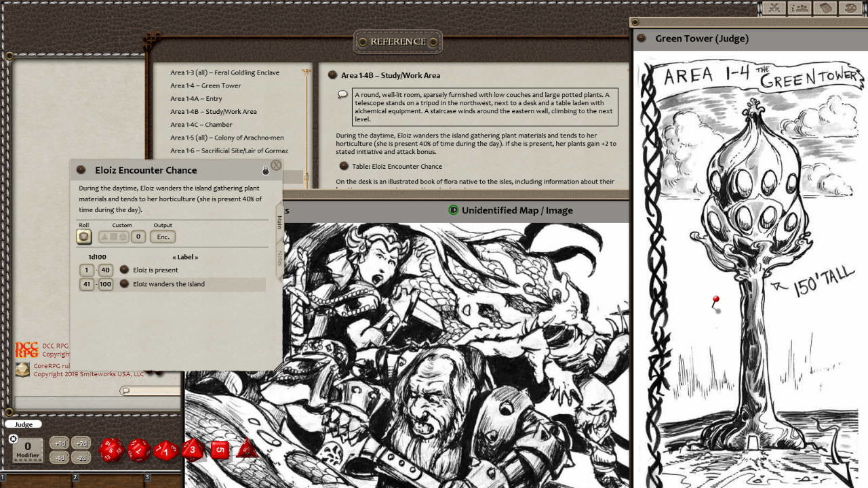Image resolution: width=868 pixels, height=488 pixels.
Task: Open the tokens panel icon in the top toolbar
Action: 799,8
